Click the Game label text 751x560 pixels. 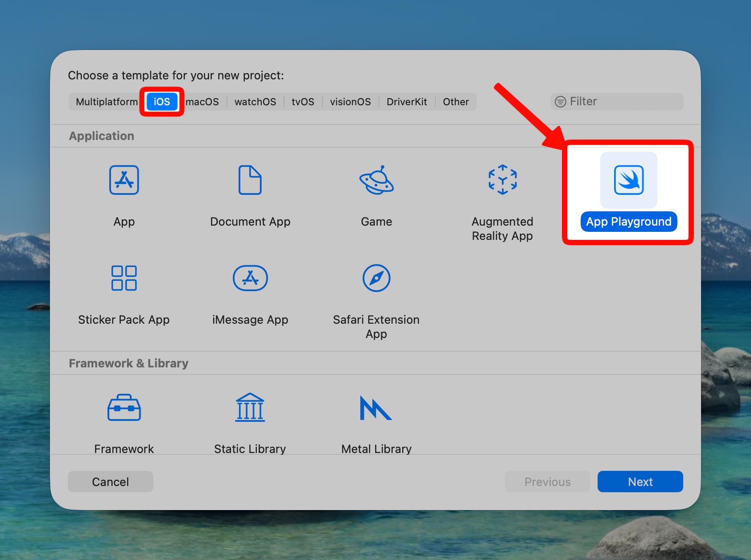[376, 222]
